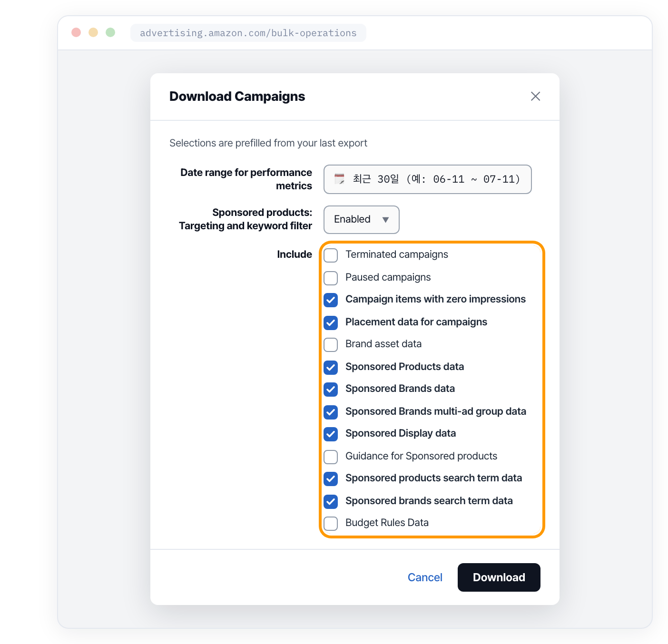Click the dropdown arrow next to Enabled

click(385, 220)
